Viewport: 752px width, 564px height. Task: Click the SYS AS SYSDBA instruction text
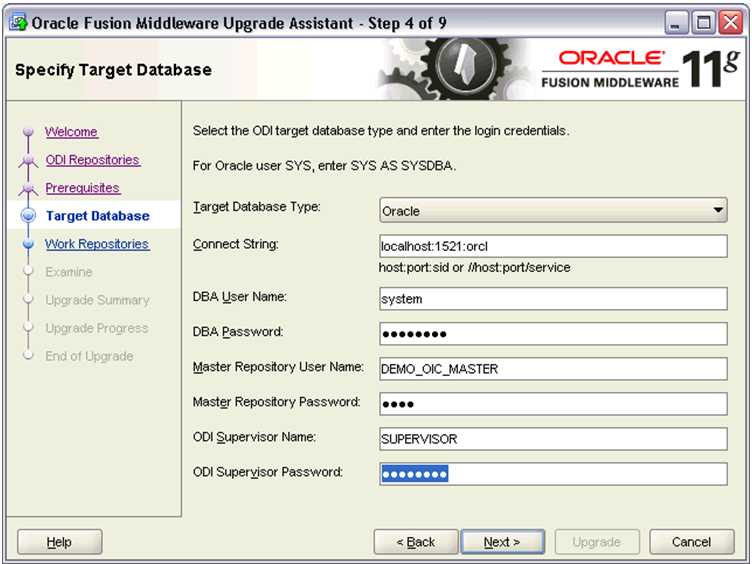pos(324,166)
